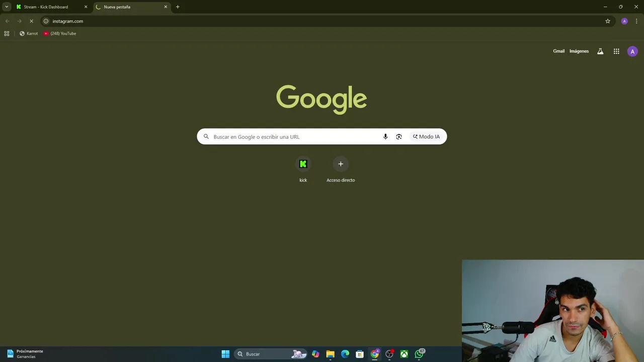This screenshot has height=362, width=644.
Task: Close the Nueva pestaña tab
Action: tap(166, 7)
